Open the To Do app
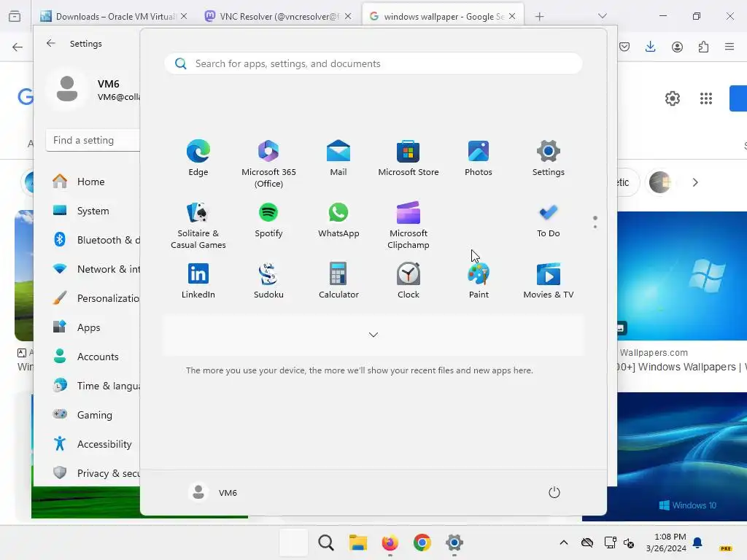Viewport: 747px width, 560px height. click(549, 219)
